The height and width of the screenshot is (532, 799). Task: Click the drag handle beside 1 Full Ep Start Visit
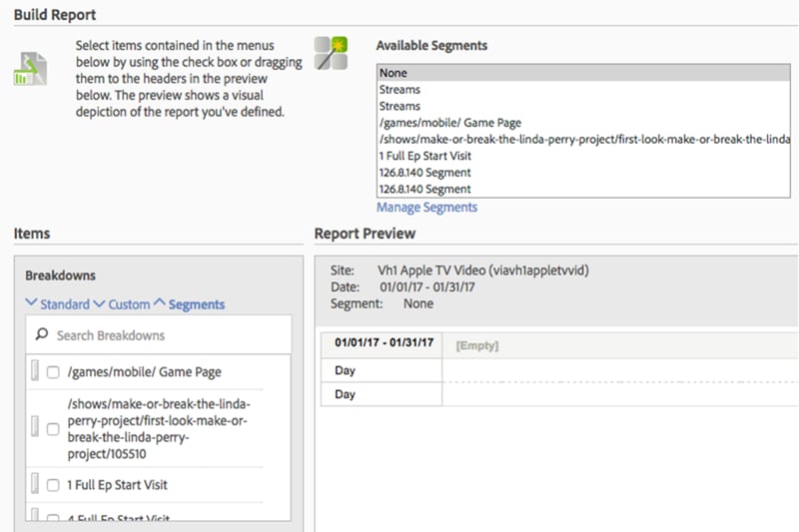tap(35, 483)
